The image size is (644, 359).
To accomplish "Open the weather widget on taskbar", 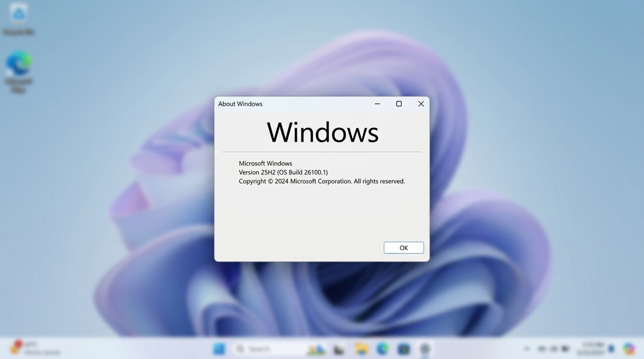I will [34, 348].
